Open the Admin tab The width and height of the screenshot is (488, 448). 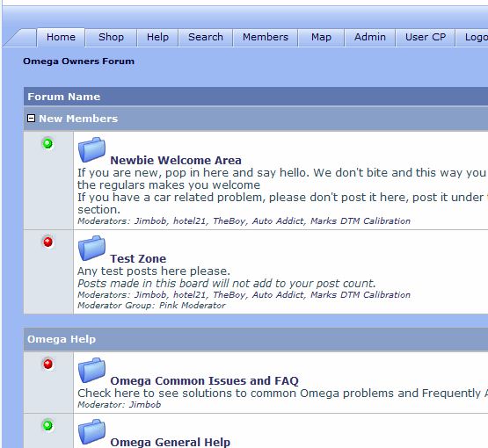pyautogui.click(x=369, y=37)
